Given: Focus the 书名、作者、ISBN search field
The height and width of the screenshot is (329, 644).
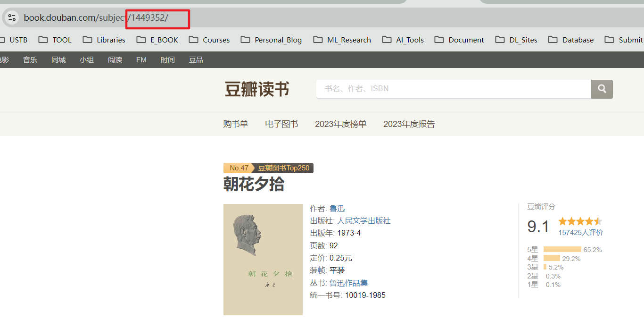Looking at the screenshot, I should point(454,89).
